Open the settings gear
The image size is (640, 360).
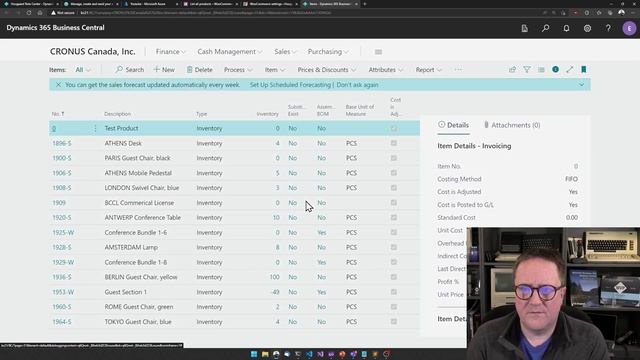pyautogui.click(x=587, y=28)
